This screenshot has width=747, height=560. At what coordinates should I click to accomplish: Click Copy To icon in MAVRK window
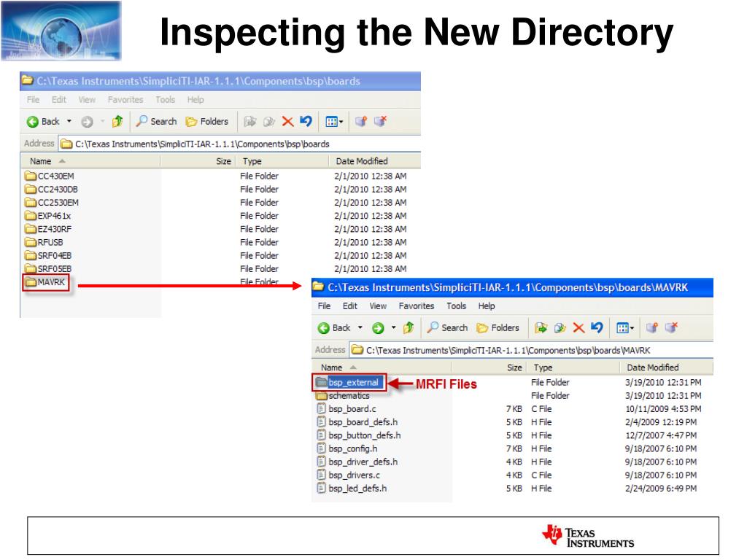[560, 327]
